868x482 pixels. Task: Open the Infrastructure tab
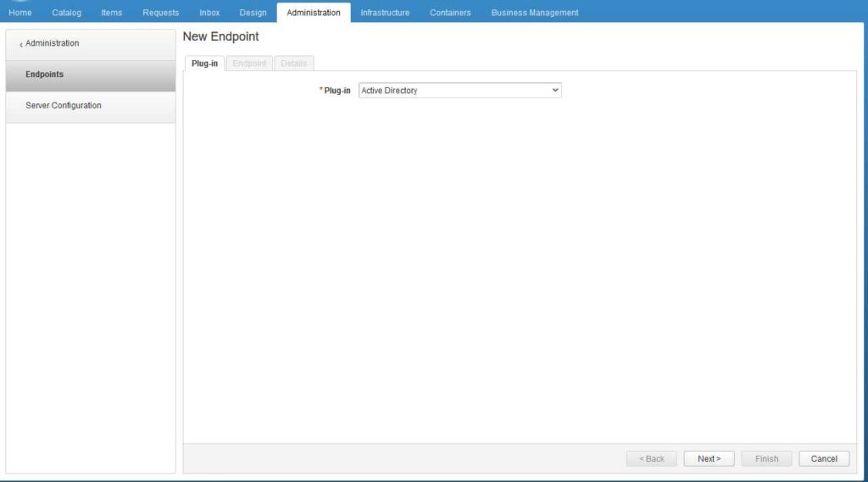[385, 12]
